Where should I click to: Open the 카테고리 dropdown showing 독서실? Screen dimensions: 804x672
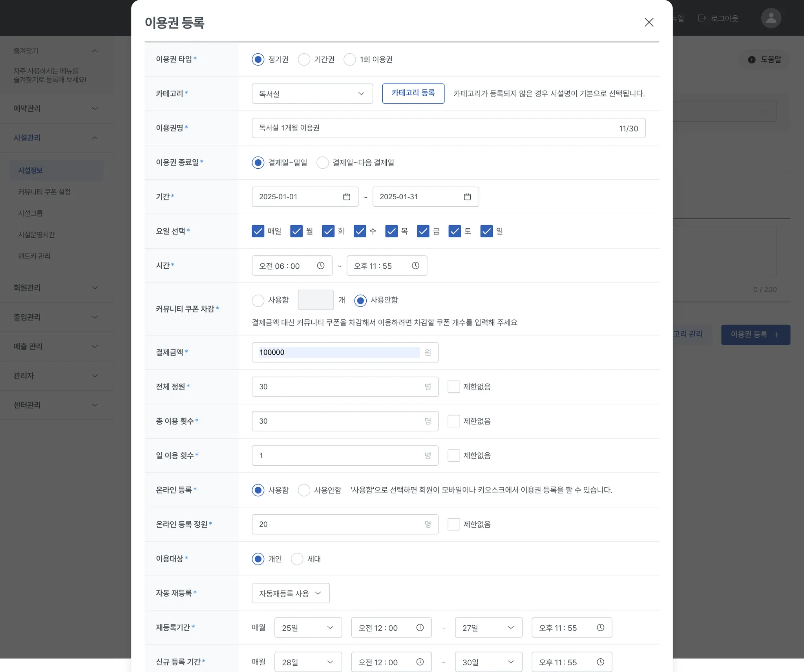(x=312, y=94)
